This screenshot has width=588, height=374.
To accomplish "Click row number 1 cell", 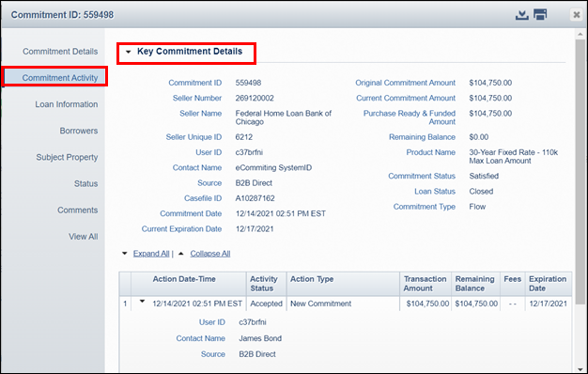I will (125, 304).
